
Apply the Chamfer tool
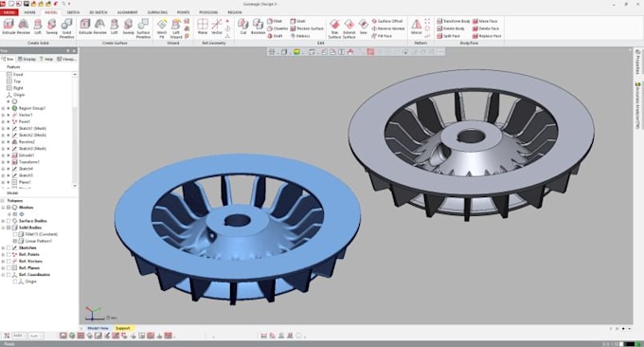point(277,28)
